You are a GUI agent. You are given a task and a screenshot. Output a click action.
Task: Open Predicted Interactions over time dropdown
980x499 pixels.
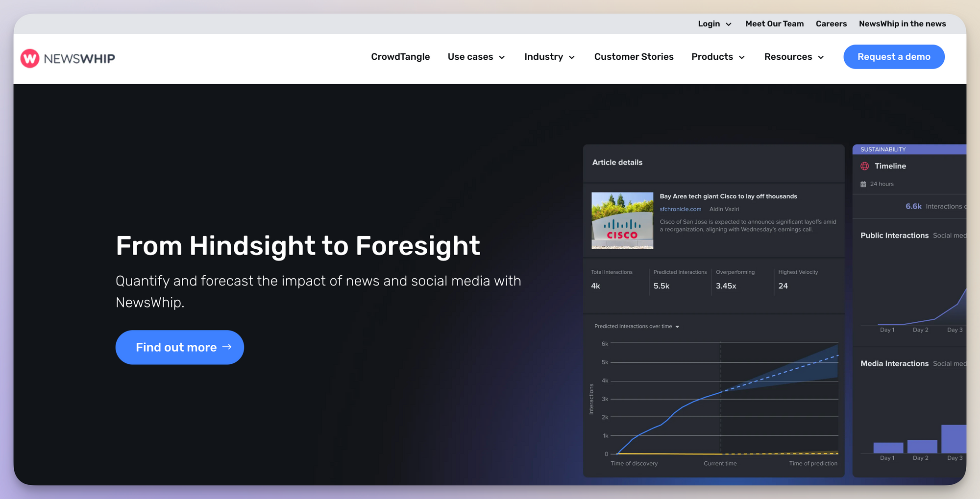coord(637,326)
